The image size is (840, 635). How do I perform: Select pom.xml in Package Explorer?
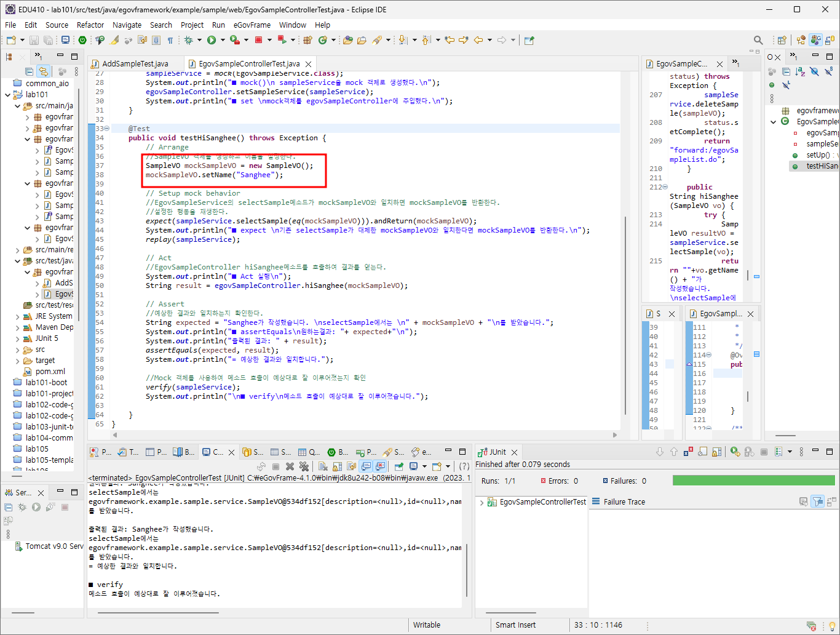coord(45,372)
